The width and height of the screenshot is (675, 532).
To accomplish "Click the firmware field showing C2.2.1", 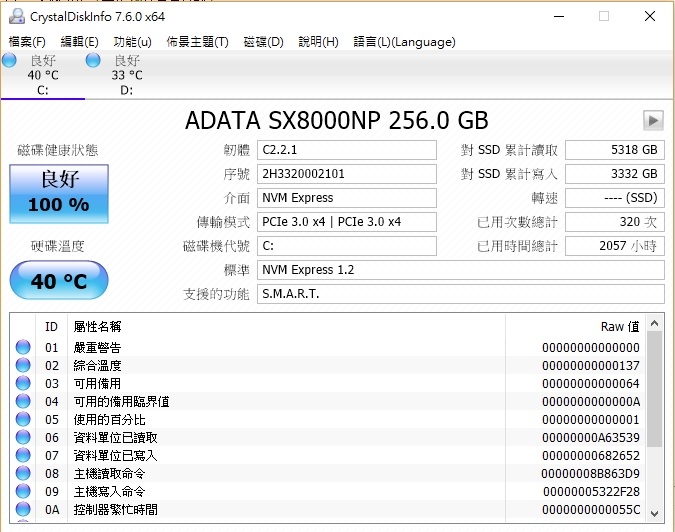I will tap(347, 150).
